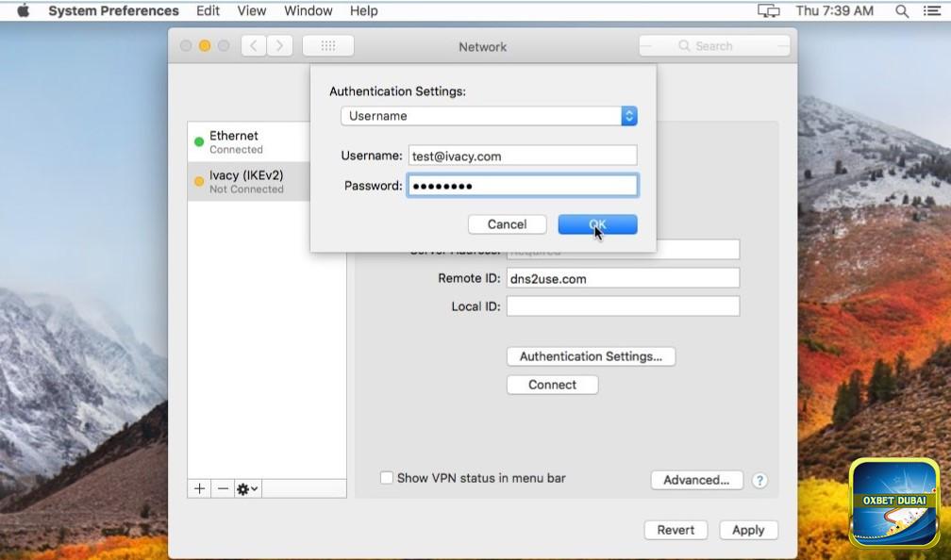Click the Password field
Viewport: 951px width, 560px height.
click(x=522, y=186)
